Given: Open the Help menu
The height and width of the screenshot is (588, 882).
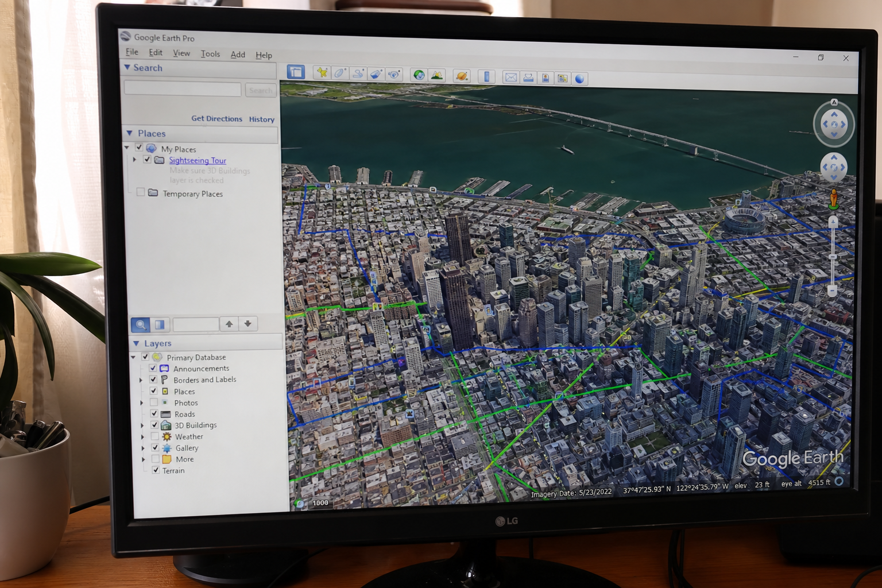Looking at the screenshot, I should [x=264, y=55].
